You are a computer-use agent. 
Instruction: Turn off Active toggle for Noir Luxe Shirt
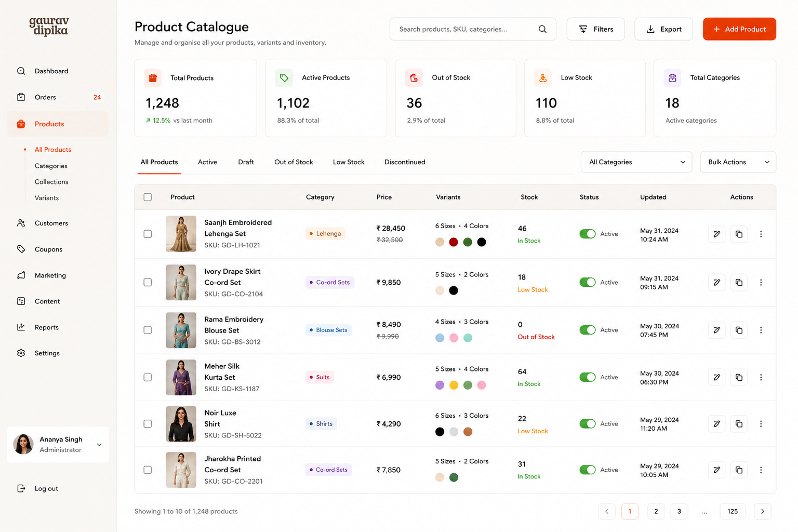[x=588, y=424]
